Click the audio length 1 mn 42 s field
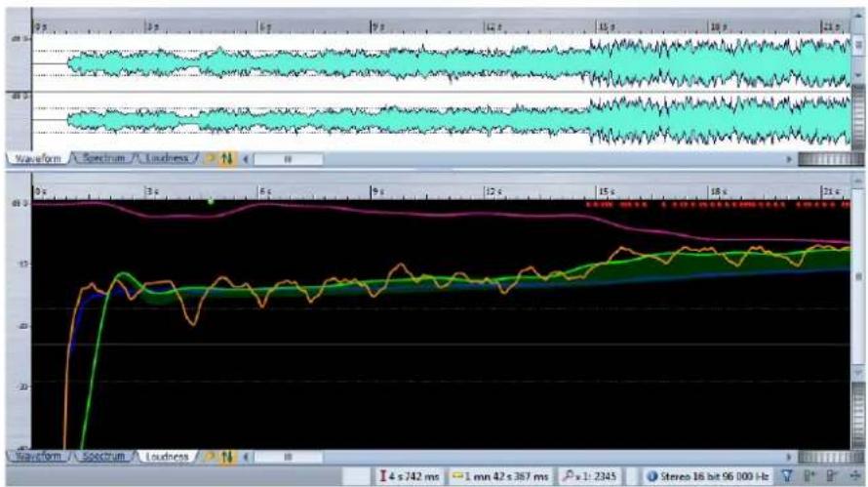The image size is (868, 487). [x=500, y=476]
